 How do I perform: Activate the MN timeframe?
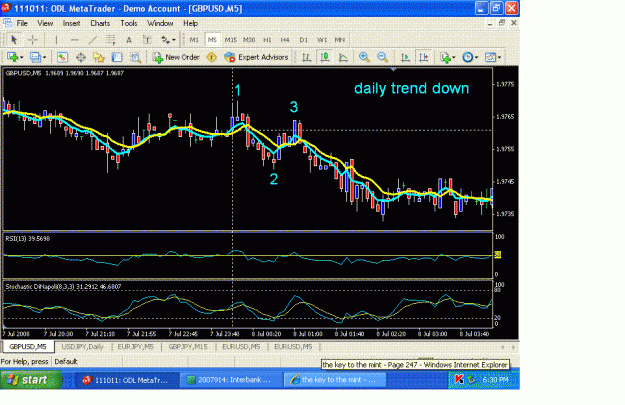[340, 40]
